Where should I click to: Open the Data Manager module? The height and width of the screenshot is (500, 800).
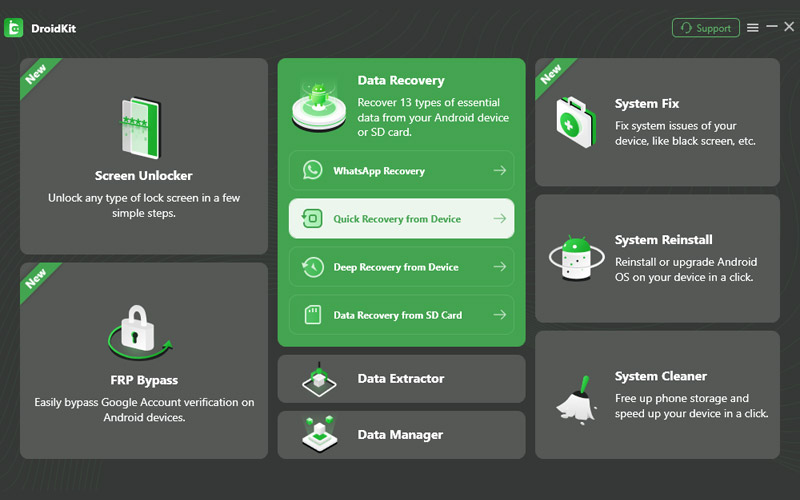(x=402, y=435)
